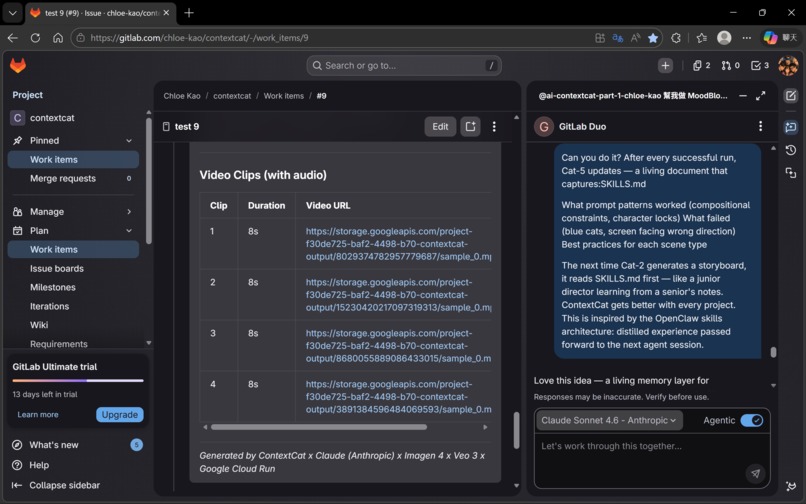Open clip 2 video URL
Image resolution: width=806 pixels, height=504 pixels.
pos(398,295)
